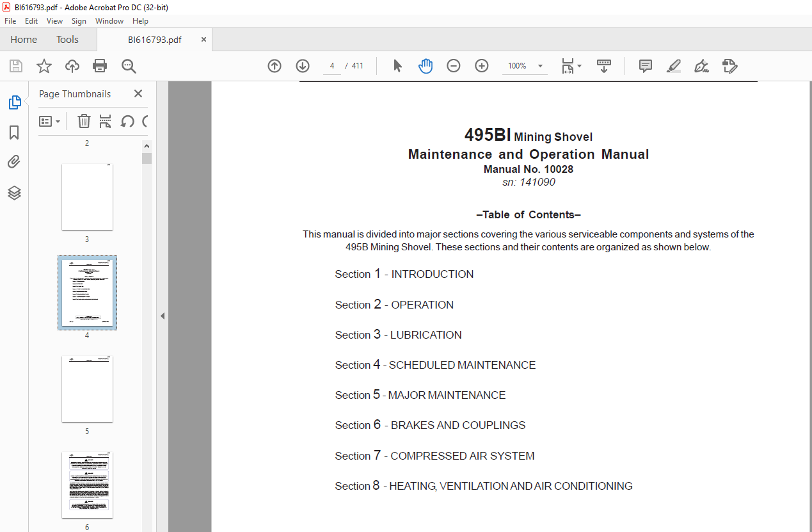
Task: Select the arrow selection tool
Action: click(x=397, y=66)
